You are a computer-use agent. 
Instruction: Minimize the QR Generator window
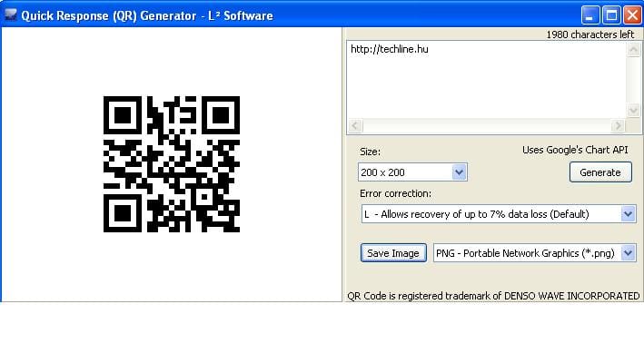point(590,15)
